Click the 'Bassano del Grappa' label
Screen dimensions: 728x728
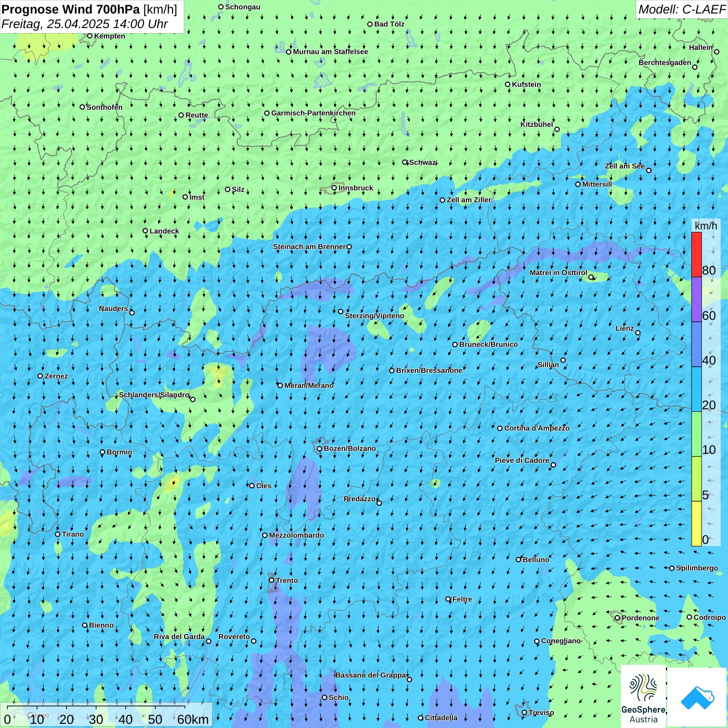click(x=371, y=675)
